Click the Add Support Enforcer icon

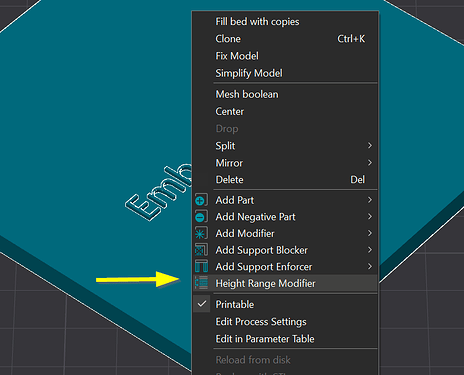201,267
